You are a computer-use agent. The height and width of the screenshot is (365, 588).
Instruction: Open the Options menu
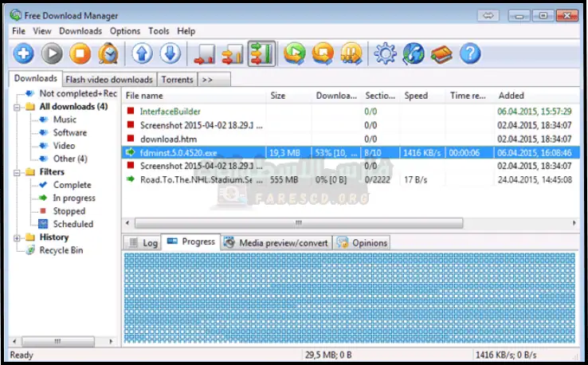click(125, 31)
